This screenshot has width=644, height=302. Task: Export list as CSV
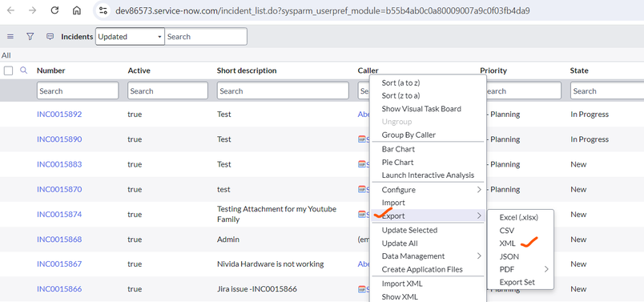click(507, 231)
